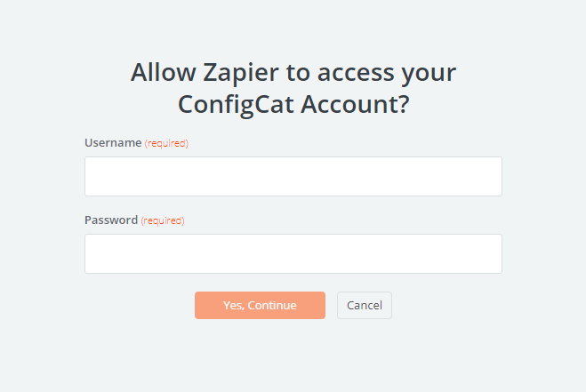Viewport: 586px width, 392px height.
Task: Confirm access with the orange Continue button
Action: 260,305
